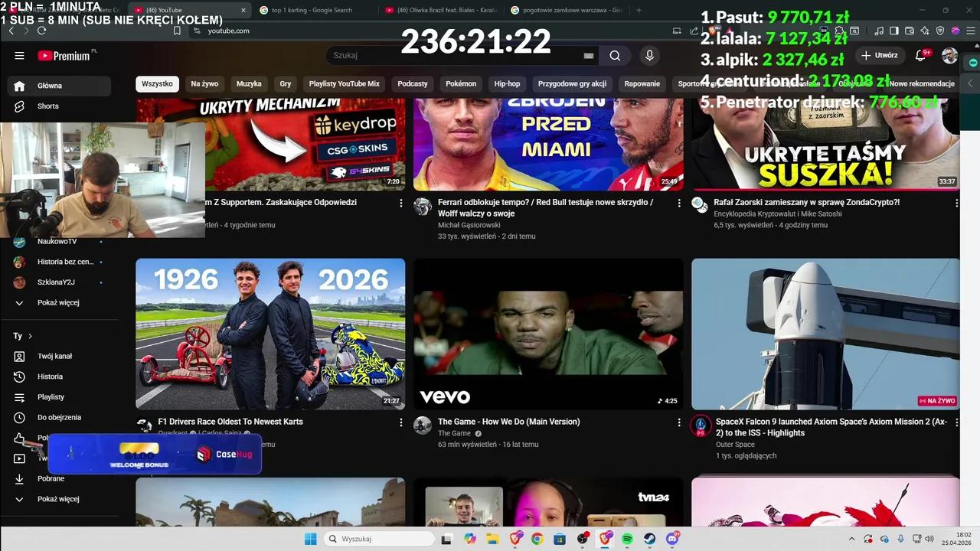Switch to pogotowie zamkowe warszawa tab
Viewport: 980px width, 551px height.
[x=566, y=10]
